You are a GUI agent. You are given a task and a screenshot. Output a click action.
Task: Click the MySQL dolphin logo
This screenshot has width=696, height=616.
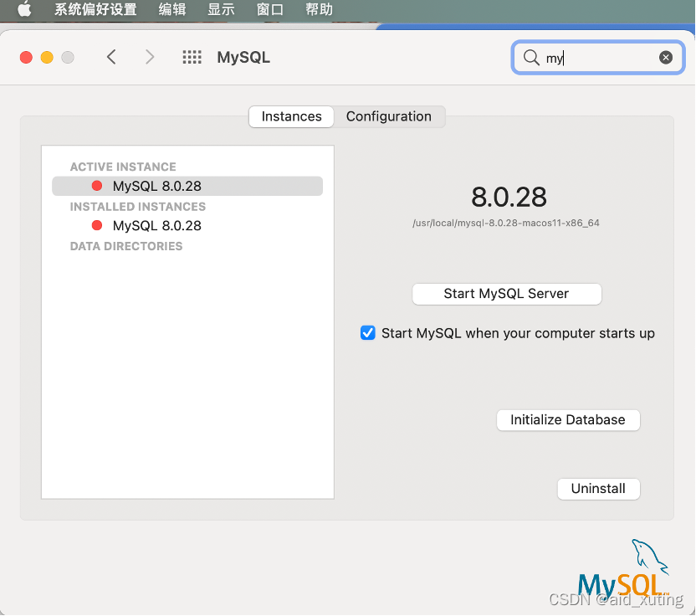coord(624,568)
